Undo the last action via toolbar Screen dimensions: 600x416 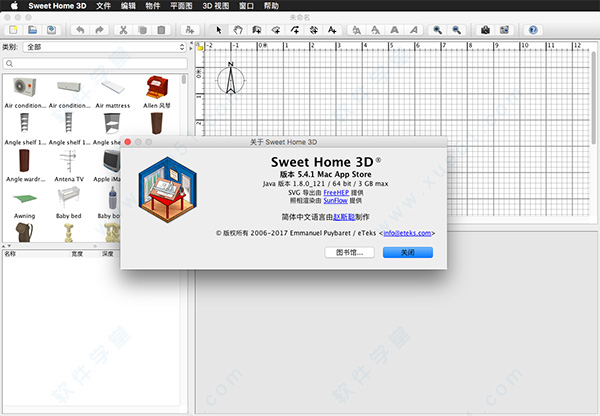pyautogui.click(x=80, y=30)
